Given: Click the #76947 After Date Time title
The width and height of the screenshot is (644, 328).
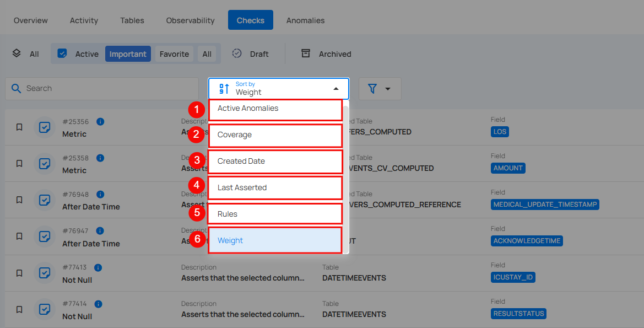Looking at the screenshot, I should tap(91, 244).
